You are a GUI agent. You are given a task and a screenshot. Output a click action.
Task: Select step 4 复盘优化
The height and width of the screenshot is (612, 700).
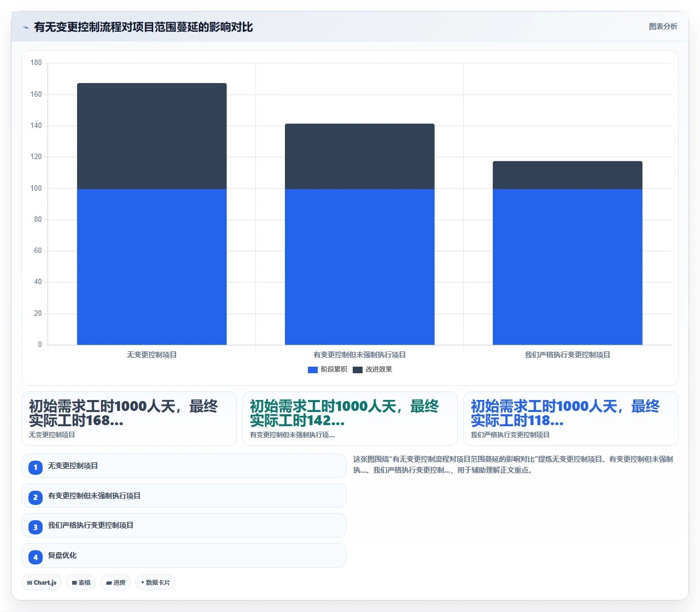pos(184,556)
